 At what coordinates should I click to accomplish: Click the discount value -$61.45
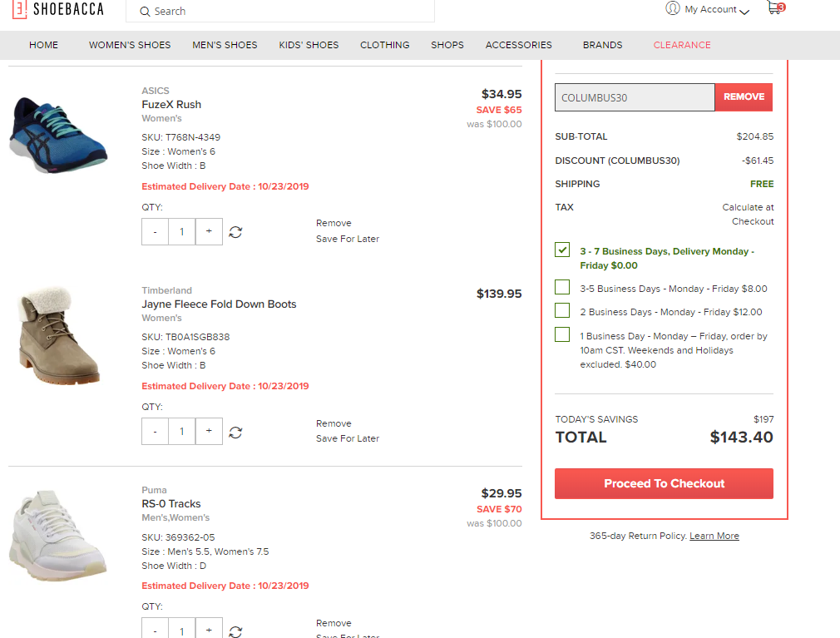tap(758, 161)
